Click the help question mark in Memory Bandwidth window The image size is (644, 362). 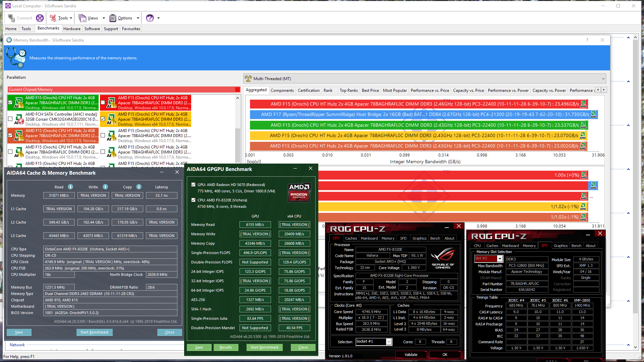coord(587,40)
